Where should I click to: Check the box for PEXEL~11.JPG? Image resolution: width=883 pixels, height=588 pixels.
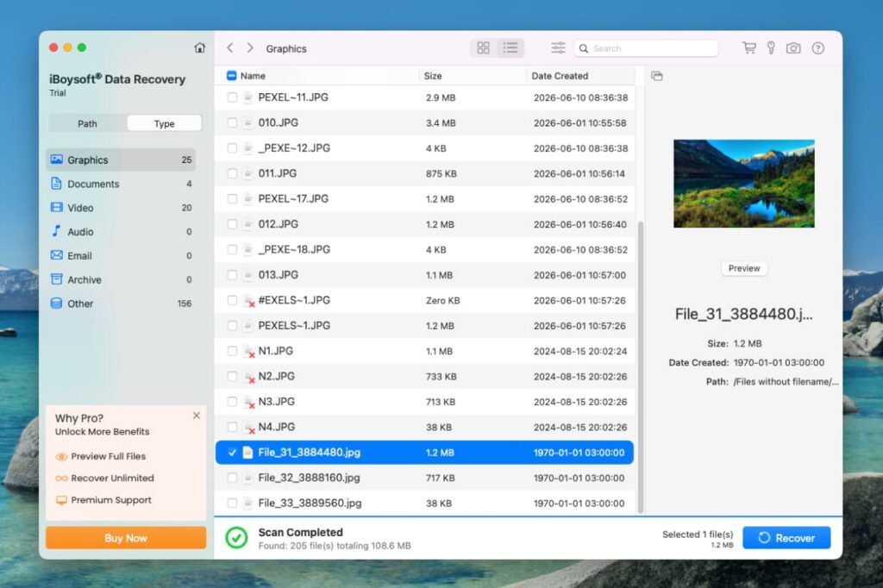(x=232, y=97)
